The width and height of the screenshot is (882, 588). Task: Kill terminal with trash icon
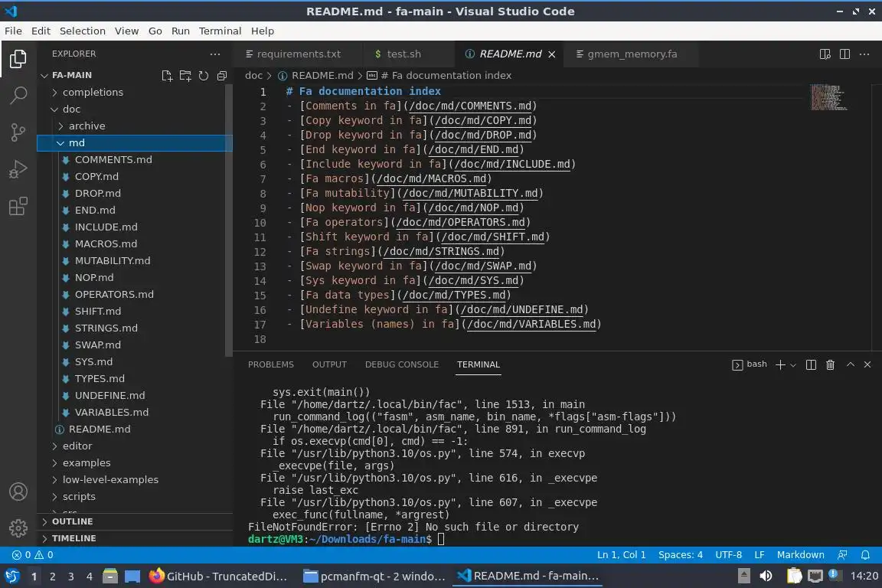point(830,364)
